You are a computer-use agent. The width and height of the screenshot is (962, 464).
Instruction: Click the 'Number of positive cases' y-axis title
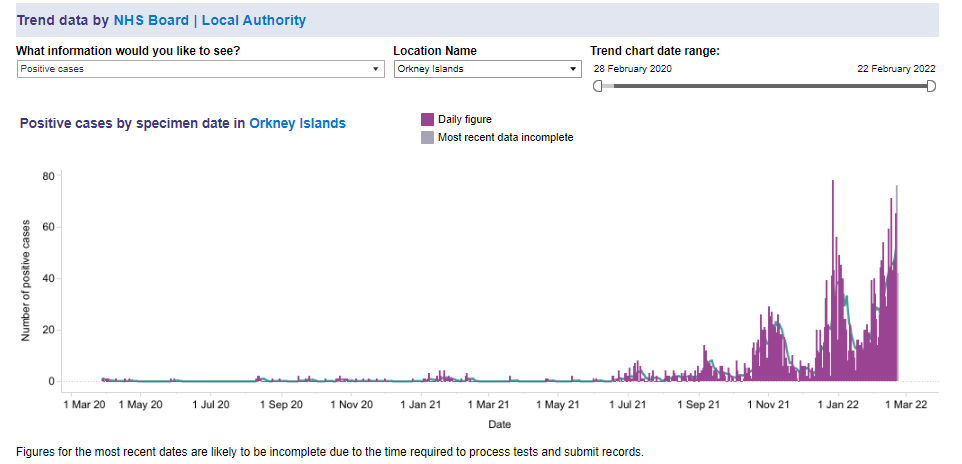(25, 281)
